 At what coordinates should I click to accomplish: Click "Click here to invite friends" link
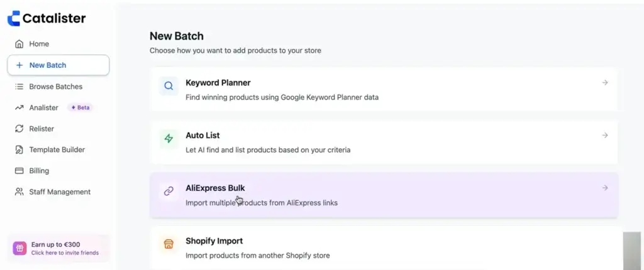pyautogui.click(x=65, y=253)
